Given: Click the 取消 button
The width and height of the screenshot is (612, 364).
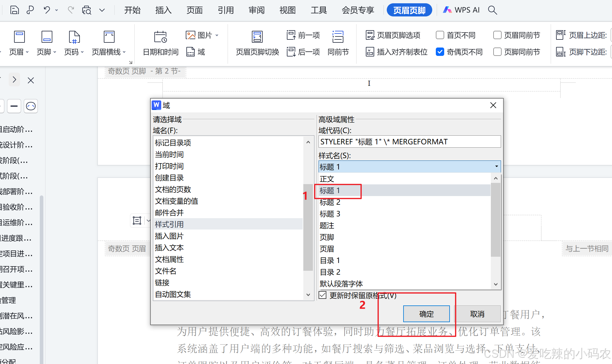Looking at the screenshot, I should 477,314.
